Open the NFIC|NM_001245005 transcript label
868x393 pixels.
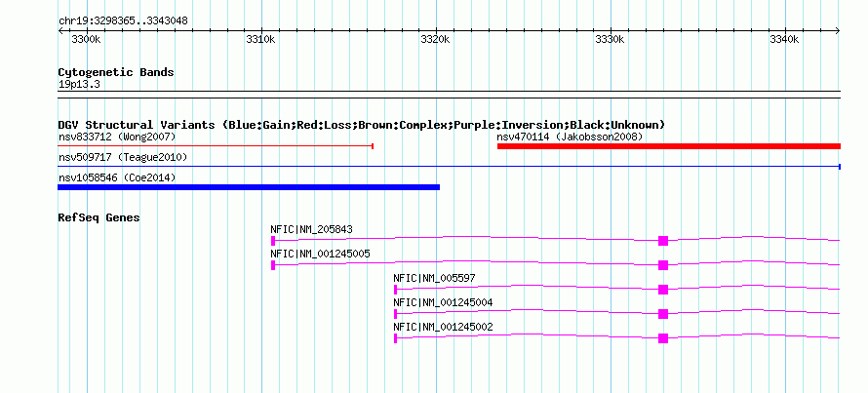(321, 254)
